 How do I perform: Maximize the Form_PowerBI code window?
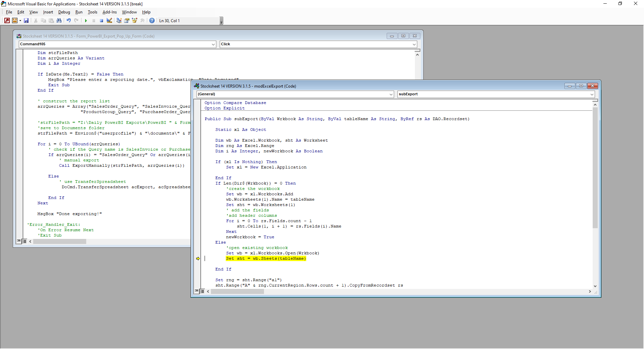click(x=403, y=36)
